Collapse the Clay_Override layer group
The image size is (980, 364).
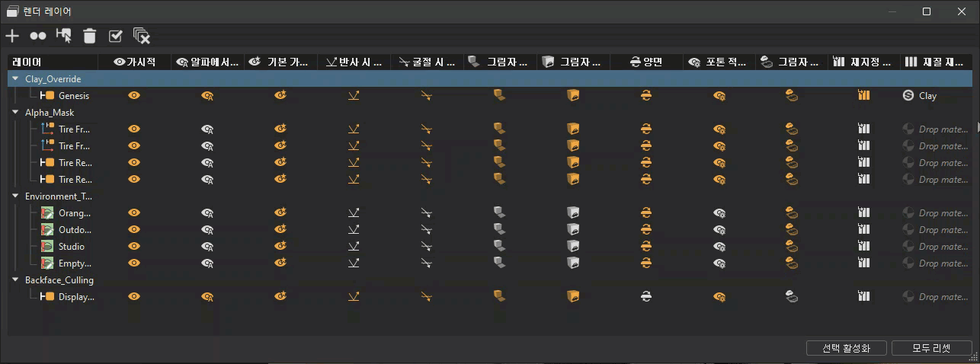click(15, 79)
